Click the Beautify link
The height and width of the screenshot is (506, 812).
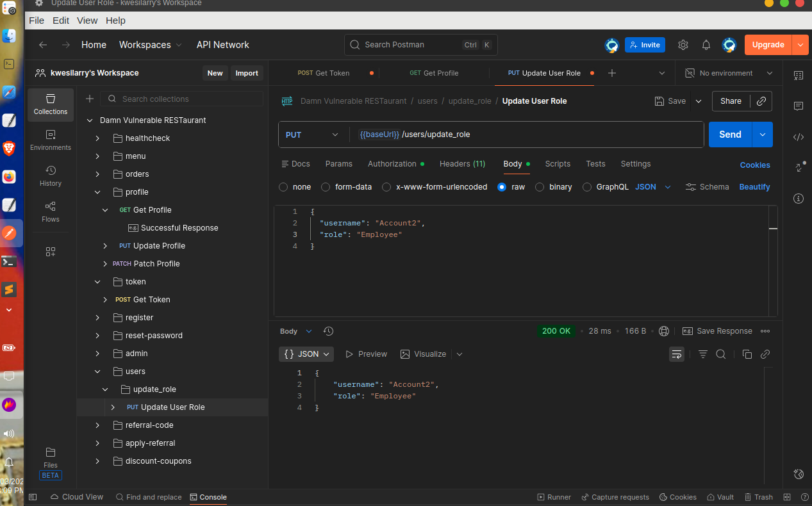[x=754, y=187]
